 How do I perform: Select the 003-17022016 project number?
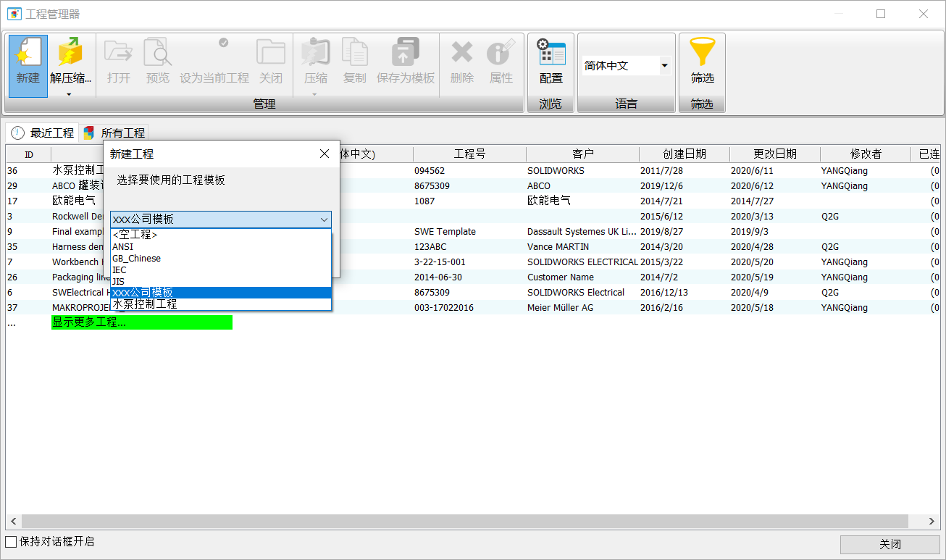pyautogui.click(x=445, y=308)
